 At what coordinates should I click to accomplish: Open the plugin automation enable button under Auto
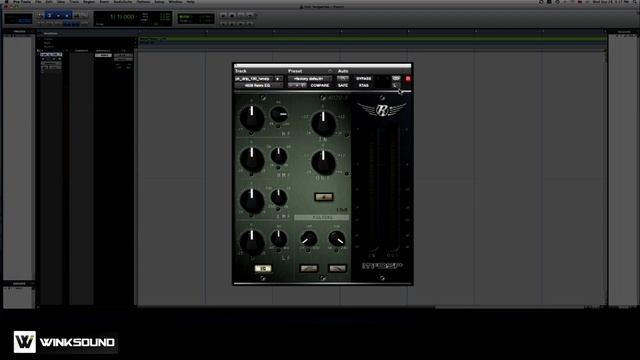pyautogui.click(x=342, y=78)
